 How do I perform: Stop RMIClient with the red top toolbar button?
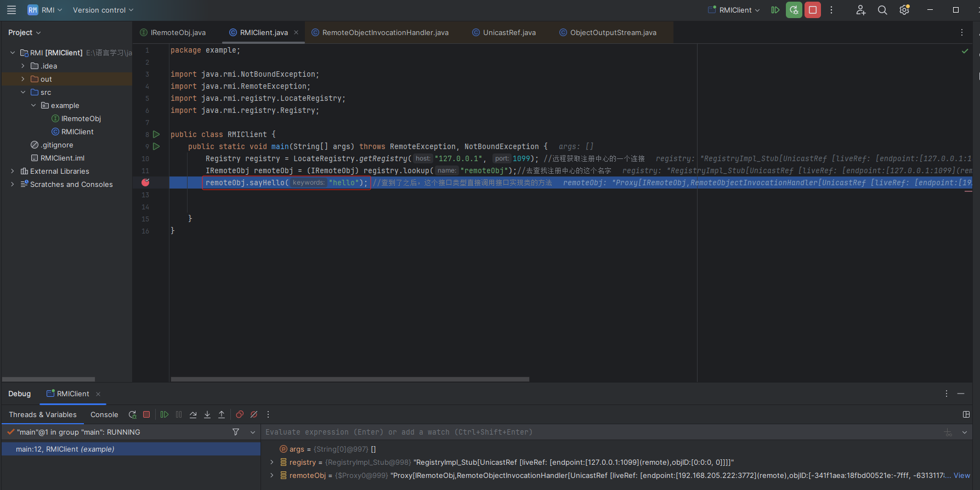coord(813,10)
